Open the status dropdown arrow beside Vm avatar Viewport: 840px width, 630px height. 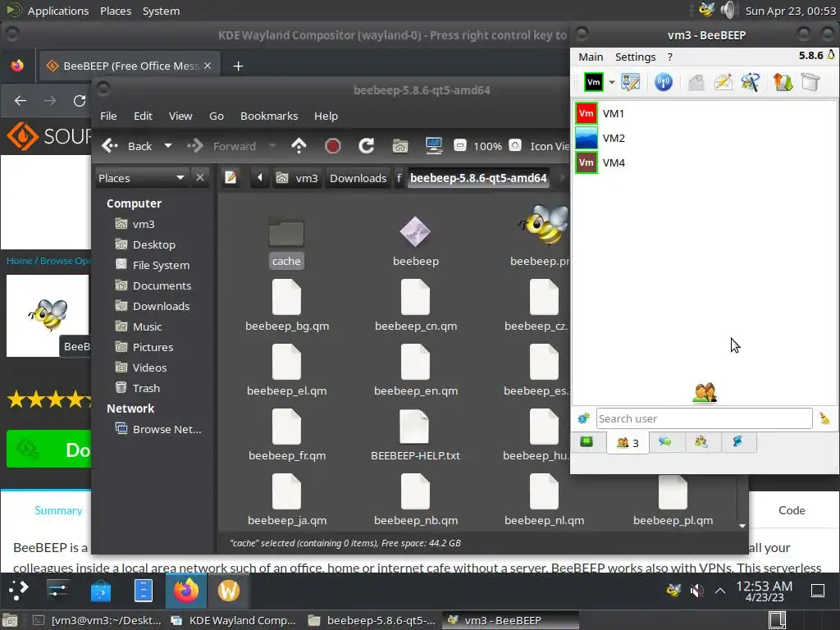(611, 83)
